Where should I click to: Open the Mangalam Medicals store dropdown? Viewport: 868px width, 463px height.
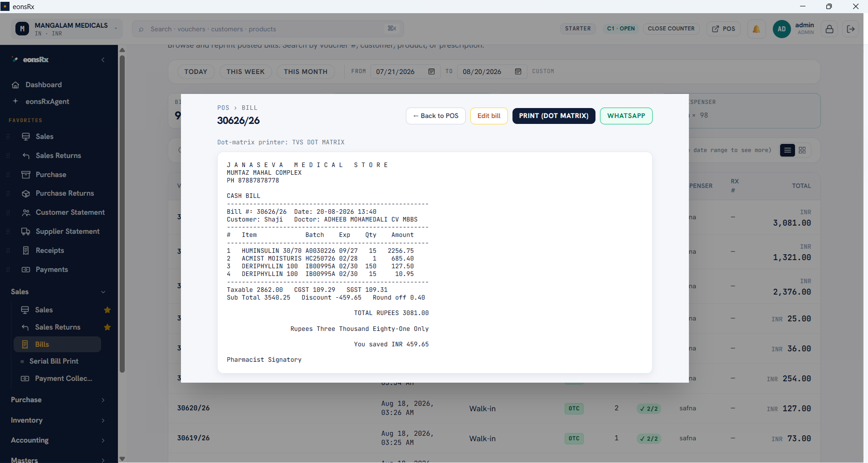click(x=67, y=29)
